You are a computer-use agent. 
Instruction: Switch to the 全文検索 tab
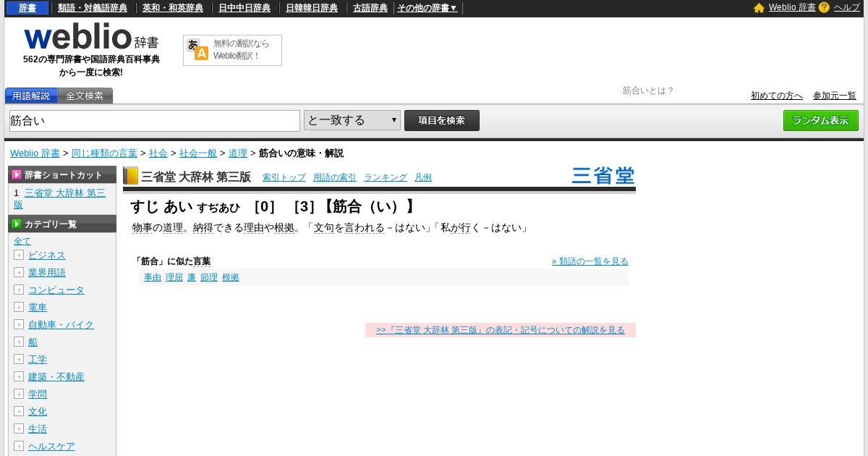(85, 96)
